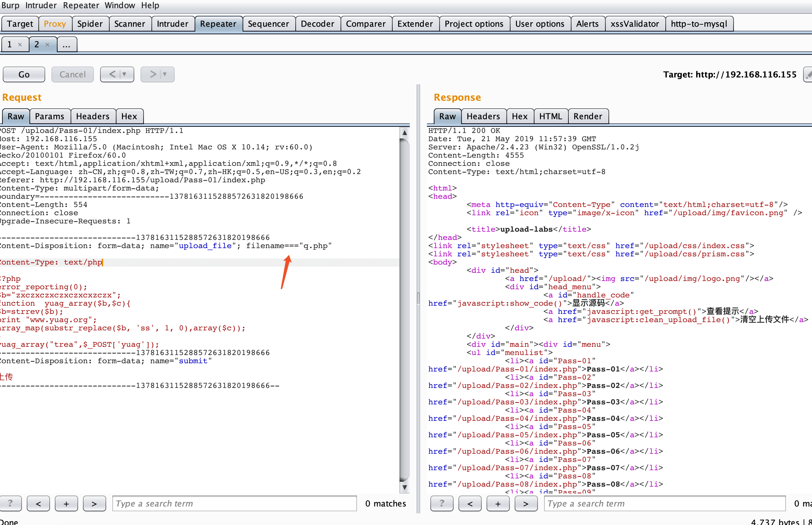Jump to the previous request search match

pyautogui.click(x=38, y=503)
